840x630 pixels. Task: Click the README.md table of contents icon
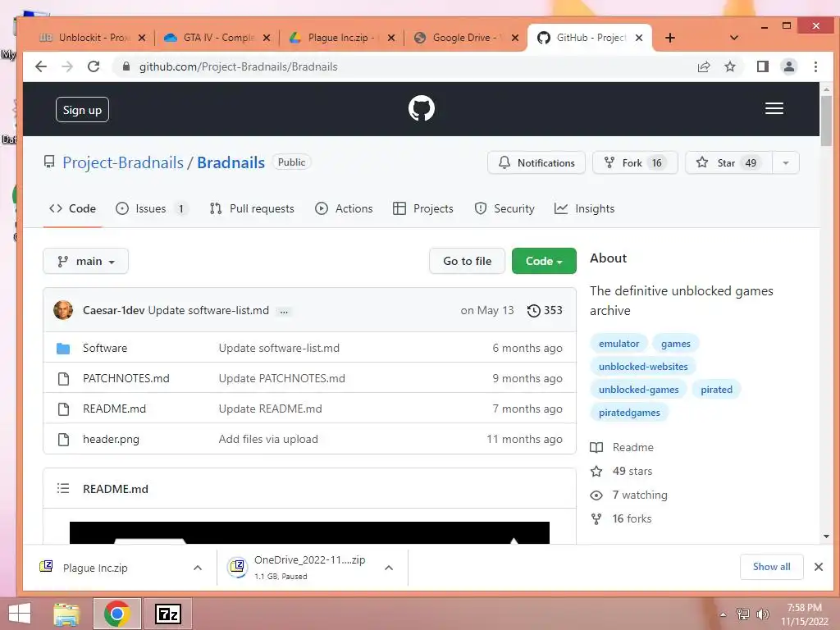[63, 489]
